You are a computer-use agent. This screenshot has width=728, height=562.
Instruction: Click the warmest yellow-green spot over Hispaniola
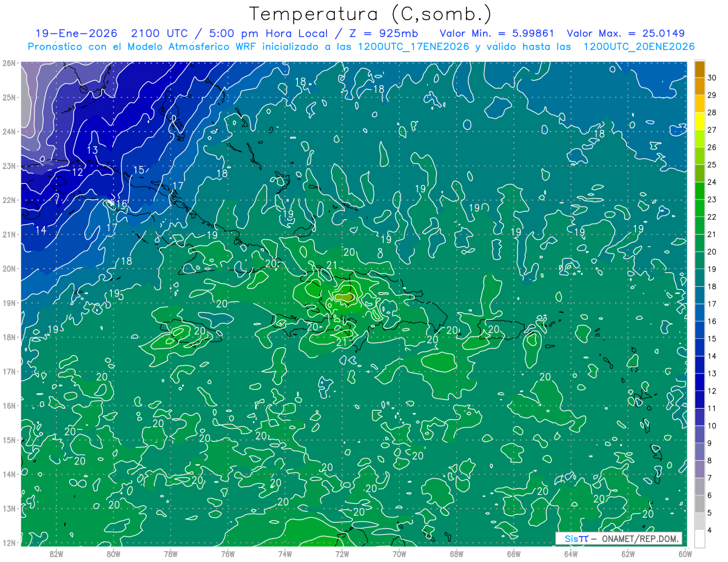[x=345, y=297]
